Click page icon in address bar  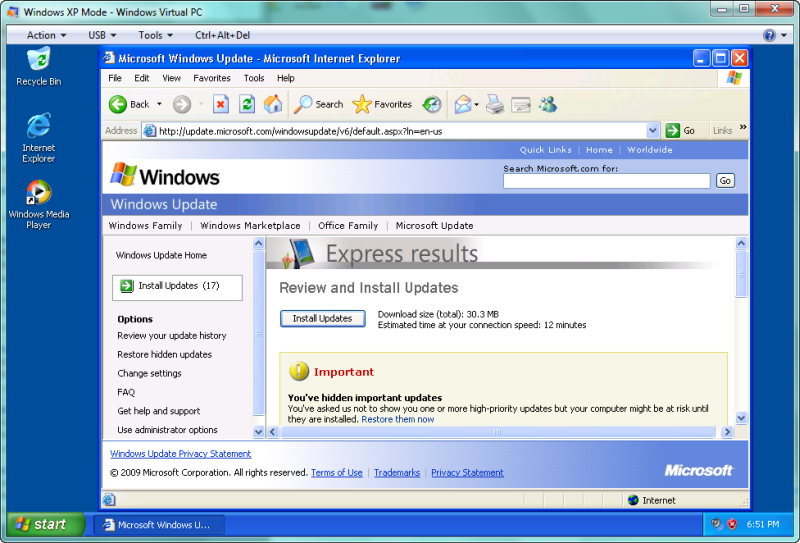tap(149, 131)
